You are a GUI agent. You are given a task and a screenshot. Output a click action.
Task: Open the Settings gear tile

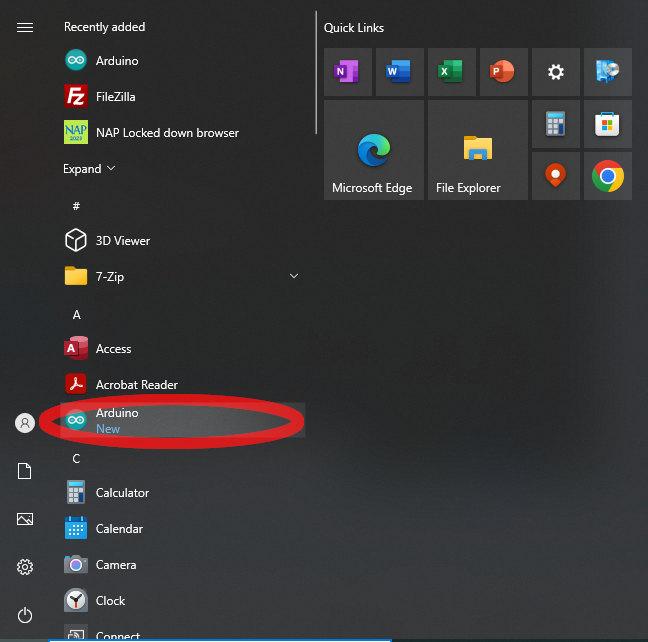pos(556,72)
